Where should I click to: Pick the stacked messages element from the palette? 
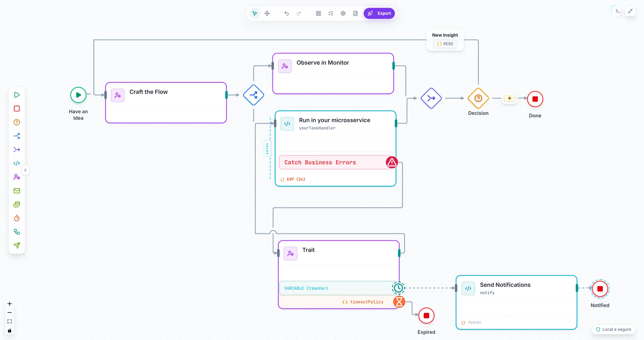[x=17, y=205]
